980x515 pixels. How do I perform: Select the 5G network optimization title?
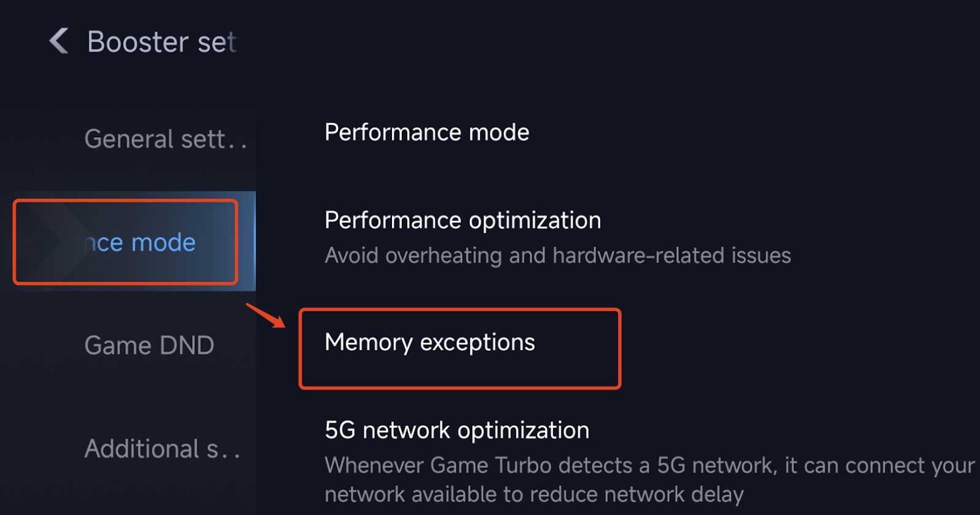coord(457,430)
